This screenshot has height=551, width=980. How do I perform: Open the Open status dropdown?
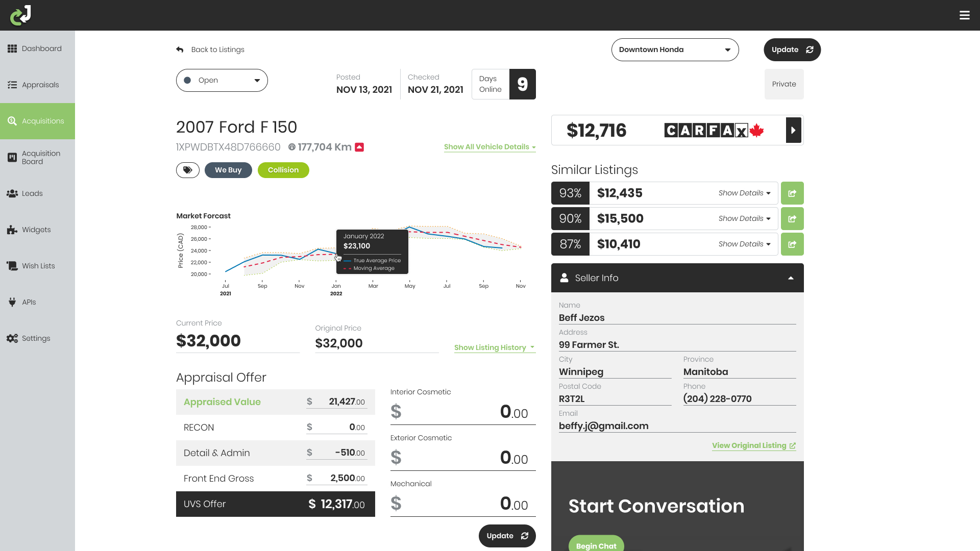pos(222,80)
